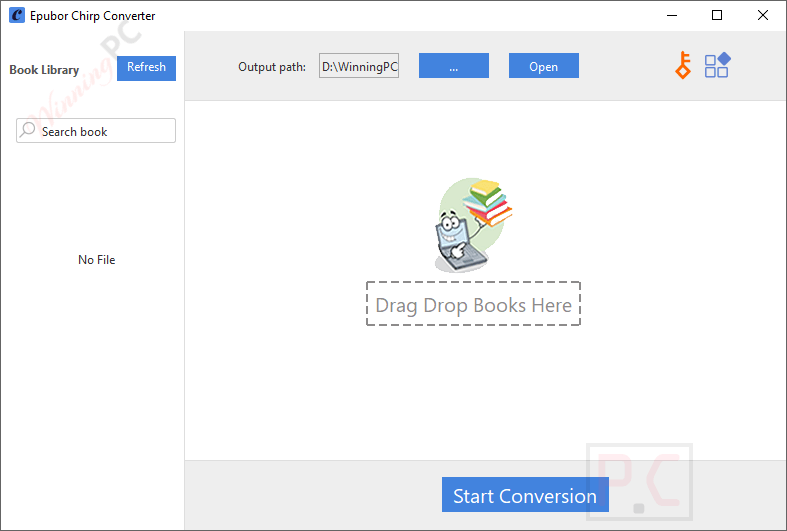Click the Epubor Chirp Converter logo icon
This screenshot has height=531, width=787.
pyautogui.click(x=17, y=15)
